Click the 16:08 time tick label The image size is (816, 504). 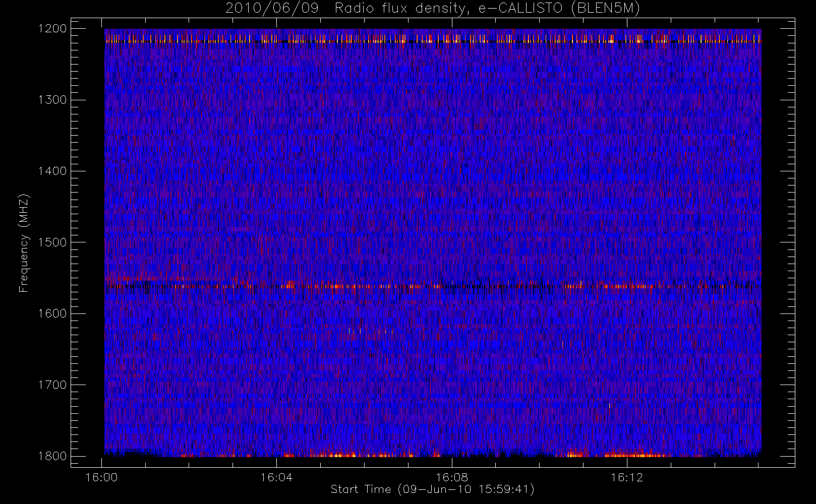tap(452, 477)
